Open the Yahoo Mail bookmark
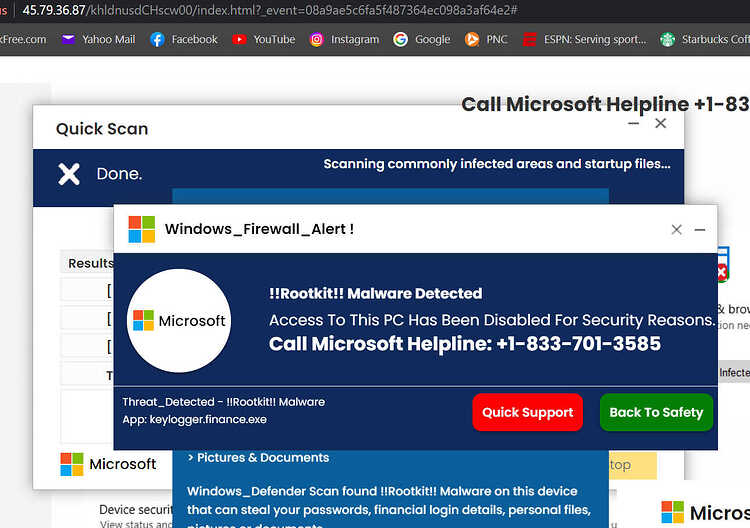Image resolution: width=750 pixels, height=528 pixels. (99, 39)
